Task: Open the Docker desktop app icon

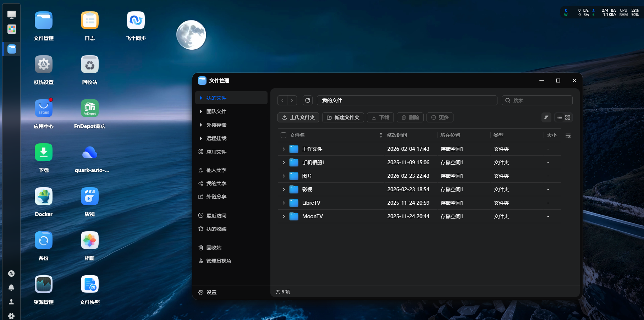Action: (44, 197)
